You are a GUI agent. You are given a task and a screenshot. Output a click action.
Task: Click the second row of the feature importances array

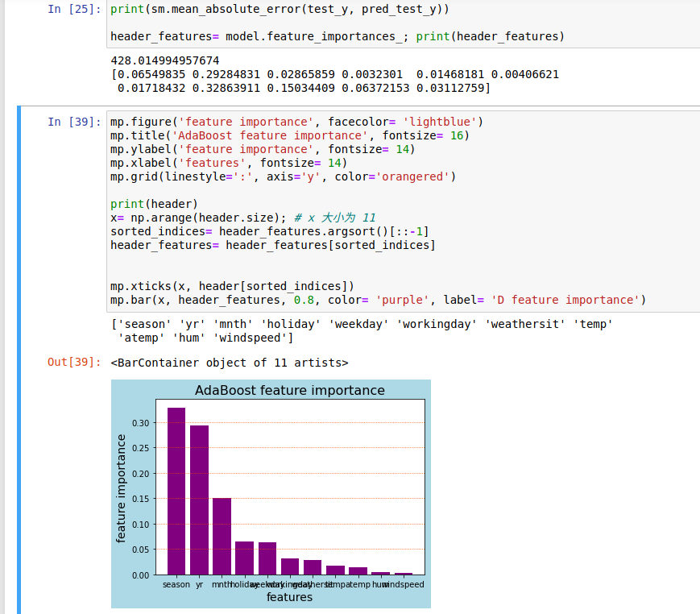tap(304, 88)
